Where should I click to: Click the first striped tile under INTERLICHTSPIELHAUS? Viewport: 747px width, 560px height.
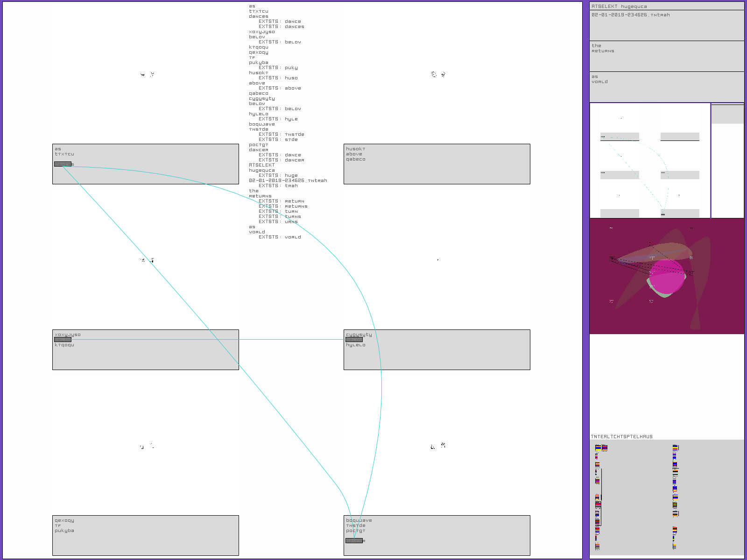[x=598, y=448]
